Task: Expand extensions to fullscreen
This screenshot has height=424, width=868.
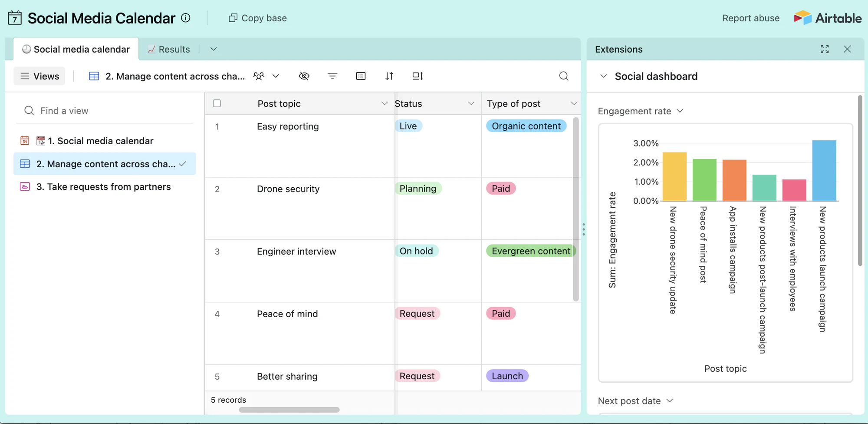Action: tap(825, 49)
